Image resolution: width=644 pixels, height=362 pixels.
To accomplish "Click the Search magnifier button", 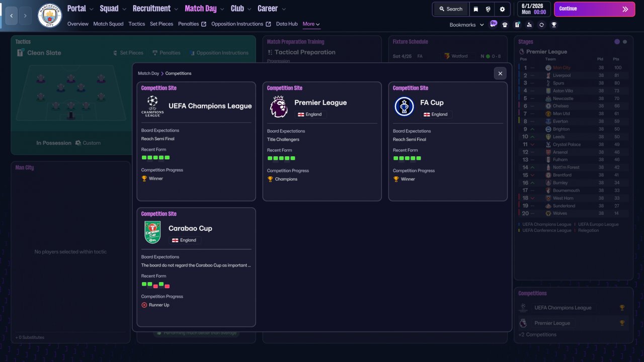I will 450,9.
